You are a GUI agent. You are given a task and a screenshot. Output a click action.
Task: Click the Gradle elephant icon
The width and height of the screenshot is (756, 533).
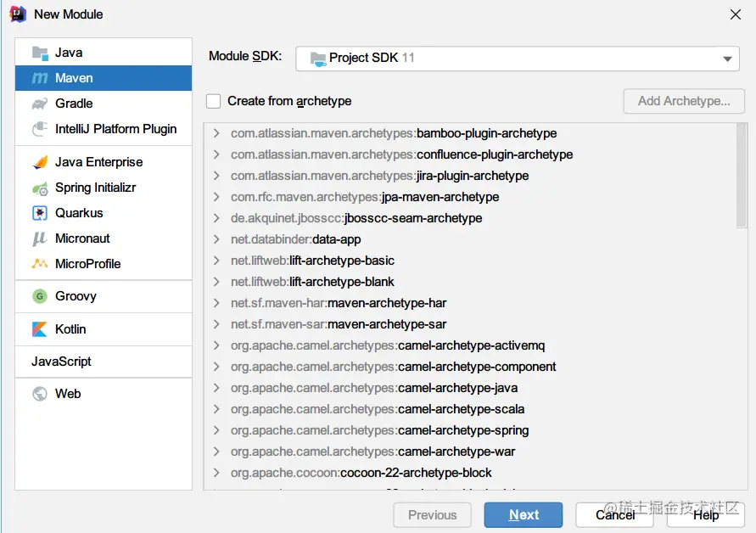[x=40, y=104]
